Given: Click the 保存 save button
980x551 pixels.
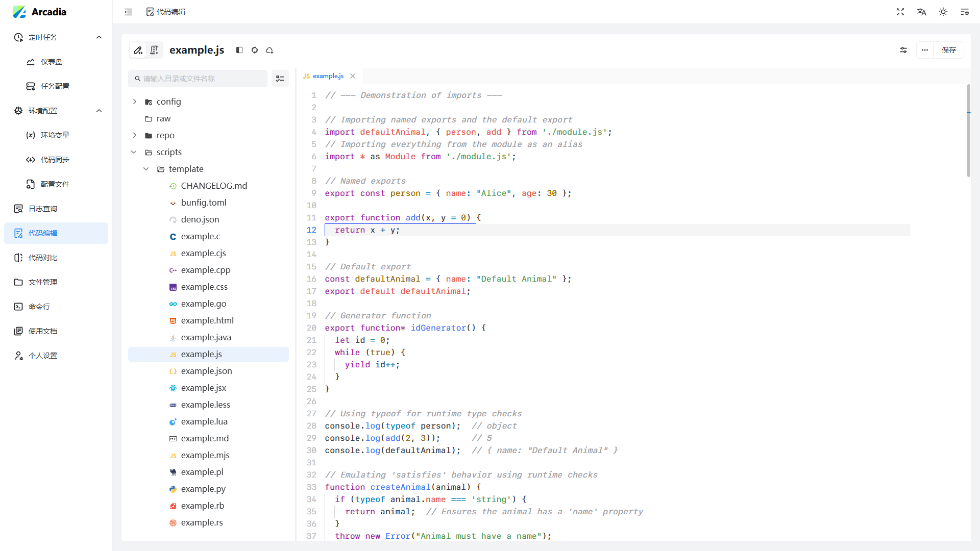Looking at the screenshot, I should click(x=948, y=50).
